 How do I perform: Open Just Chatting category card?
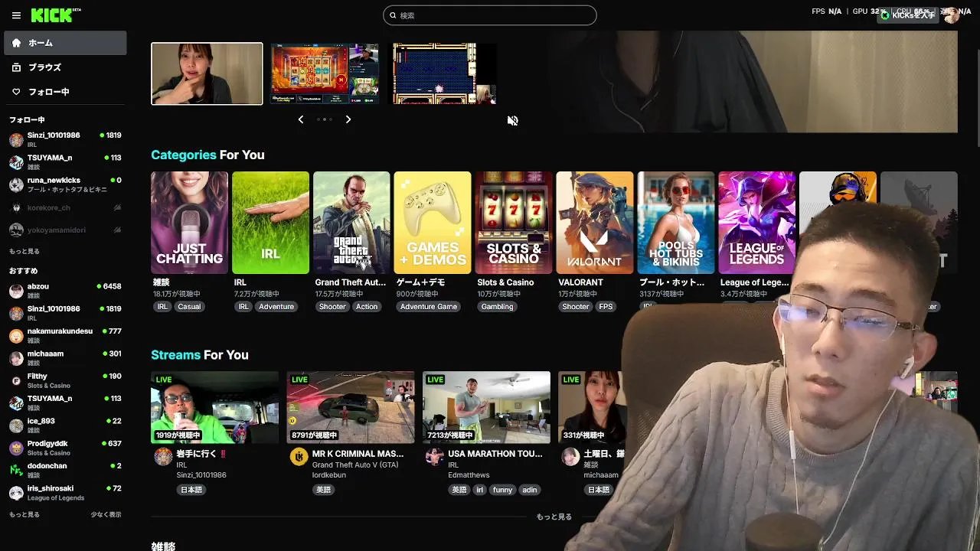coord(189,223)
